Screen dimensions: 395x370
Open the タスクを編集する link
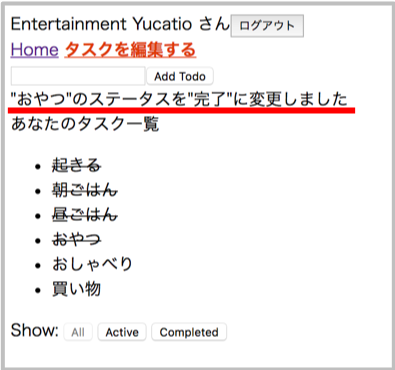(130, 50)
